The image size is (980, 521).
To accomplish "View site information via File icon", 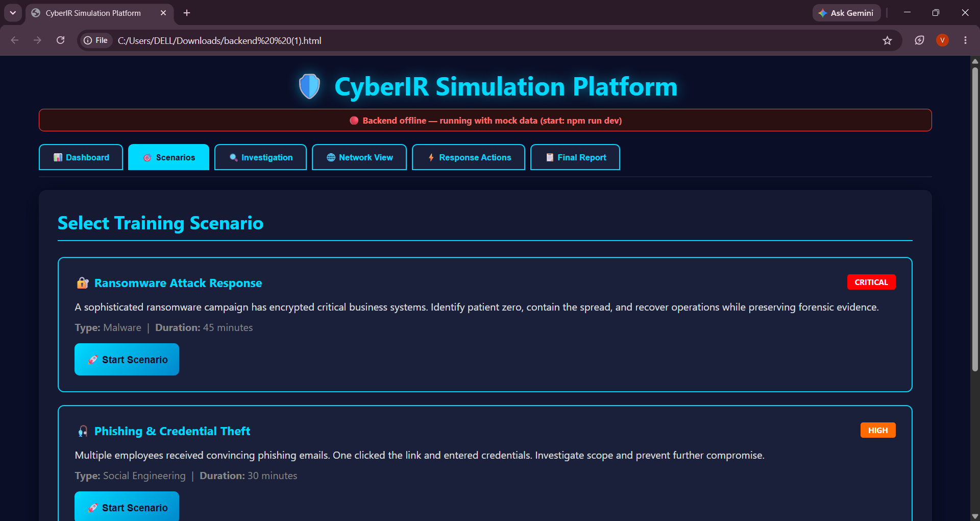I will click(x=96, y=40).
